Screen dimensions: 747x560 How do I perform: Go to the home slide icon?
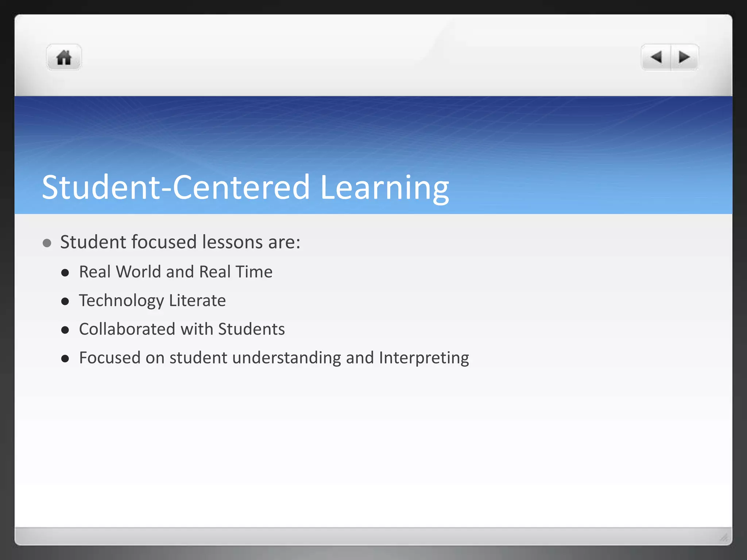(x=64, y=57)
